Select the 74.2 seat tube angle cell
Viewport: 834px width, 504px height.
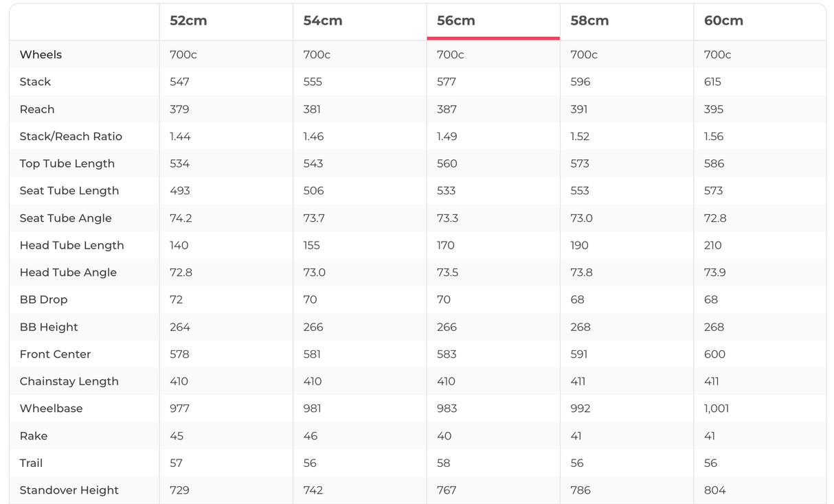[181, 218]
